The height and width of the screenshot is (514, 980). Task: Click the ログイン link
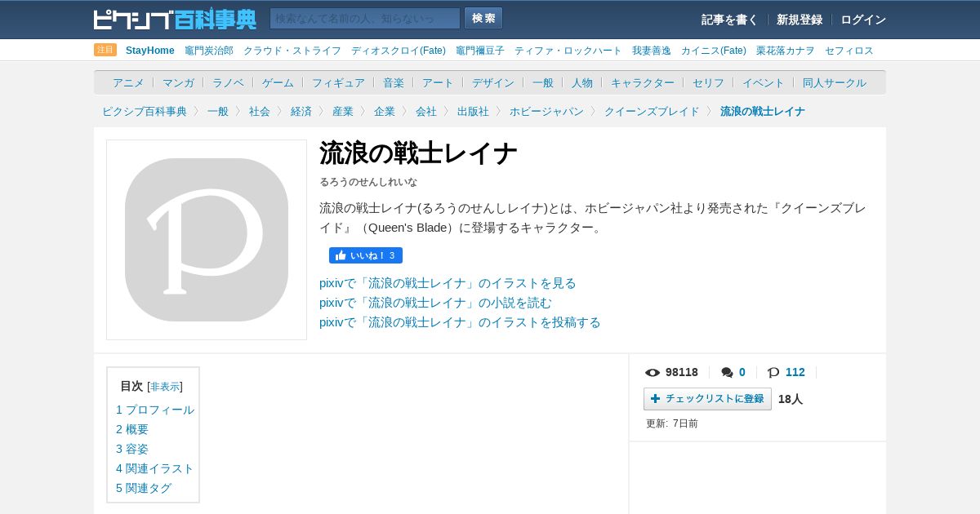pyautogui.click(x=863, y=20)
